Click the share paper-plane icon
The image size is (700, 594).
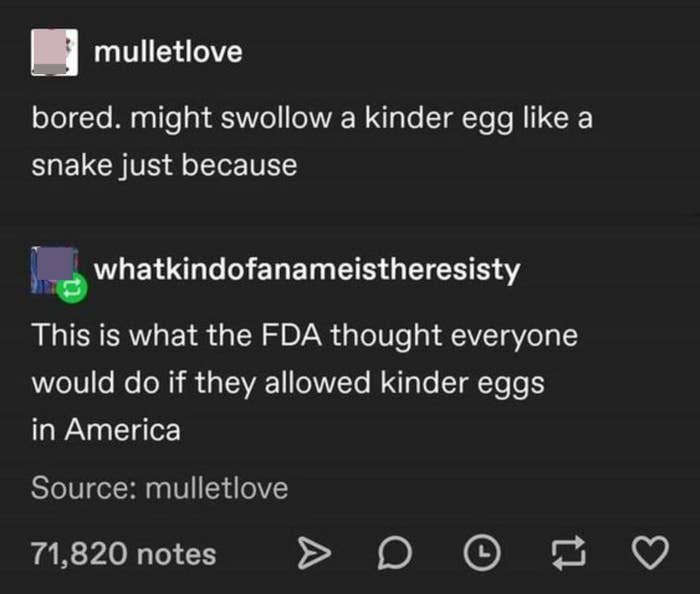point(314,553)
